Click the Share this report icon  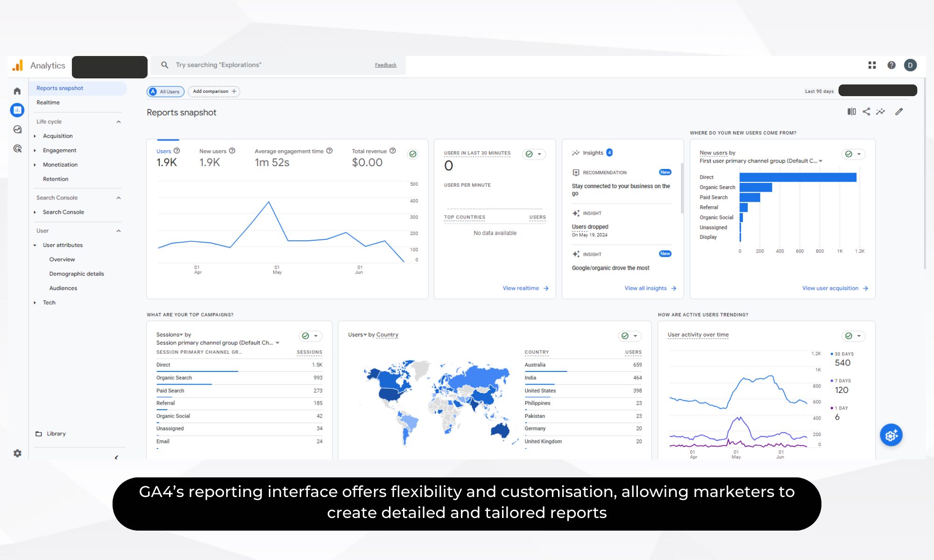[x=866, y=112]
